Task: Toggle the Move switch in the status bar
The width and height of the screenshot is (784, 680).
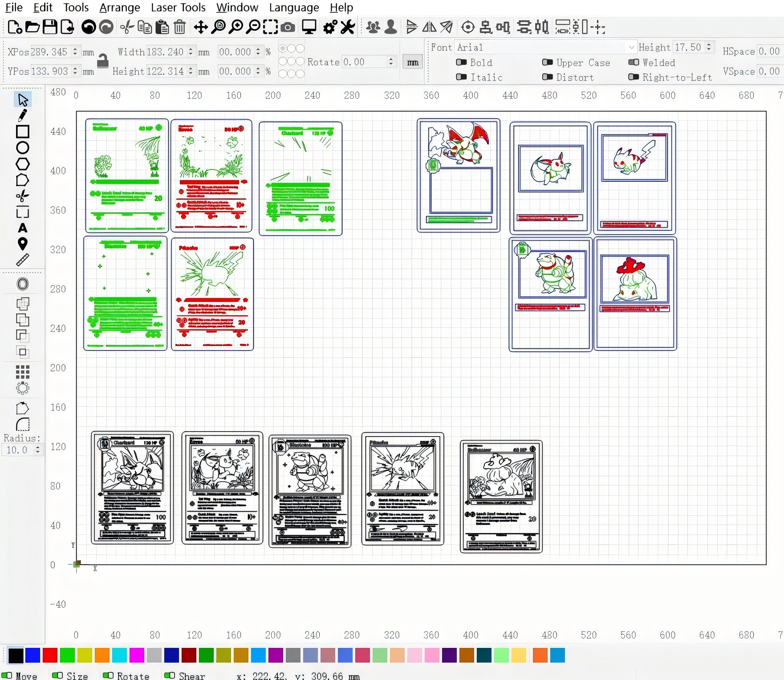Action: coord(7,675)
